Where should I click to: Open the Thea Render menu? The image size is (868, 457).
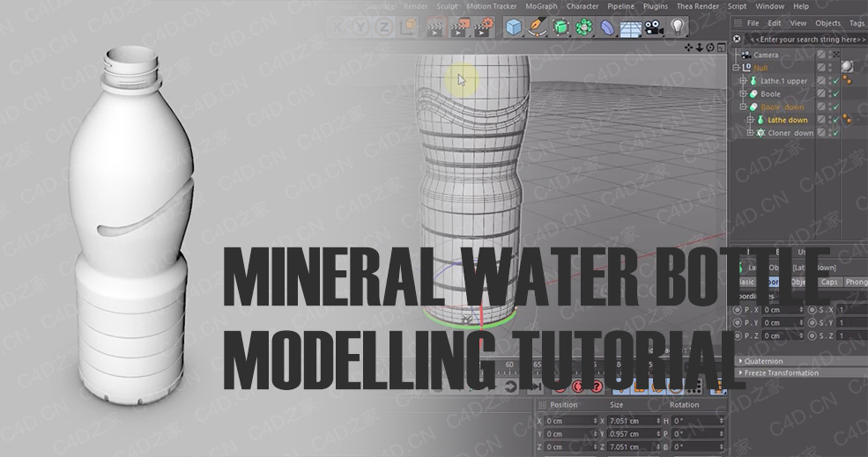[698, 6]
